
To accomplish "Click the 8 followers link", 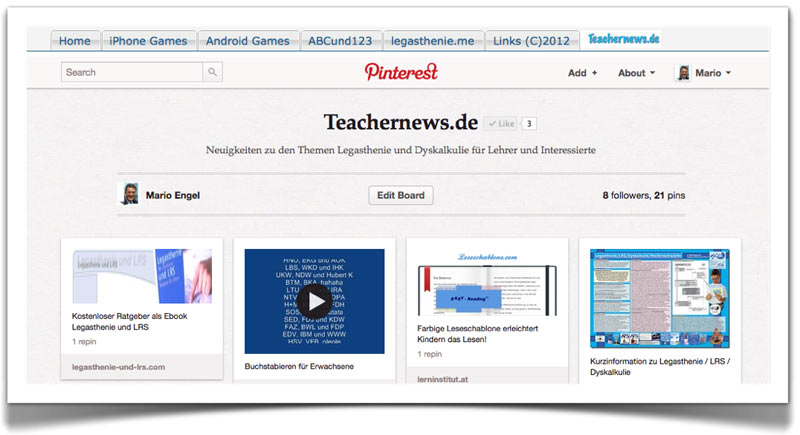I will [626, 195].
